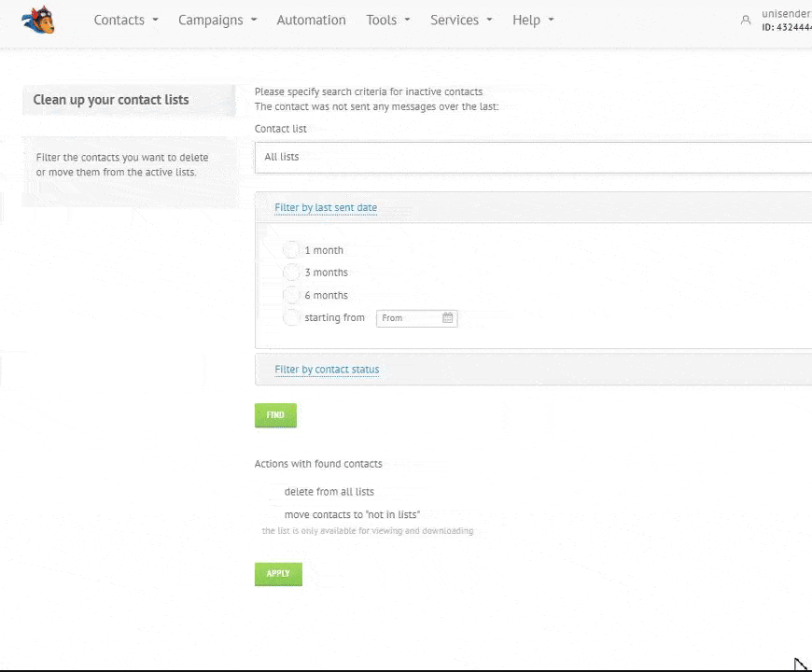
Task: Open the Filter by contact status section
Action: coord(327,369)
